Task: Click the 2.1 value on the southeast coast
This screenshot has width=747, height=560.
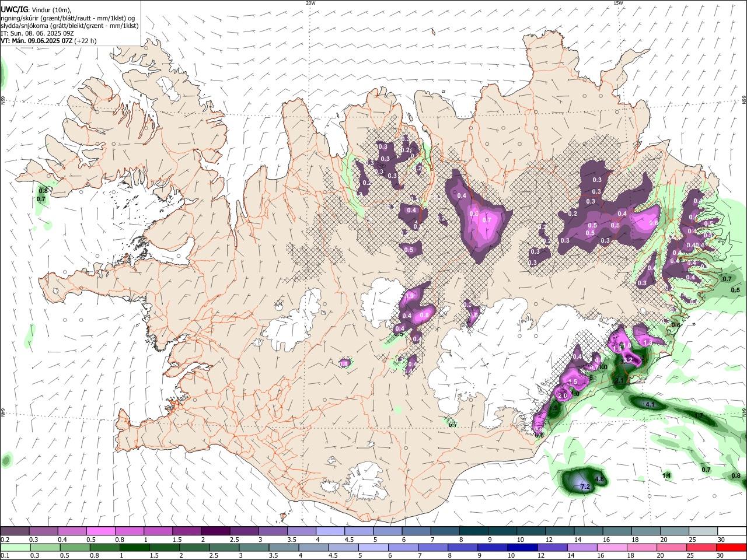Action: point(619,380)
